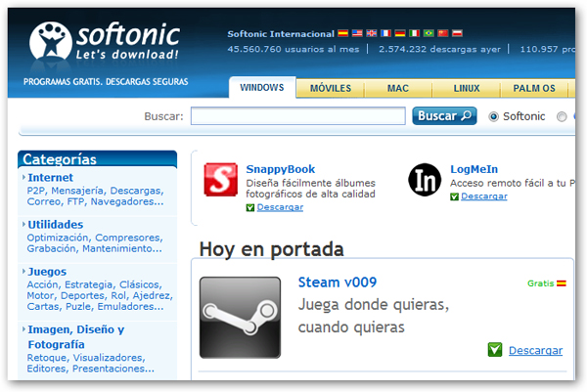
Task: Click the Softonic logo icon
Action: tap(51, 41)
